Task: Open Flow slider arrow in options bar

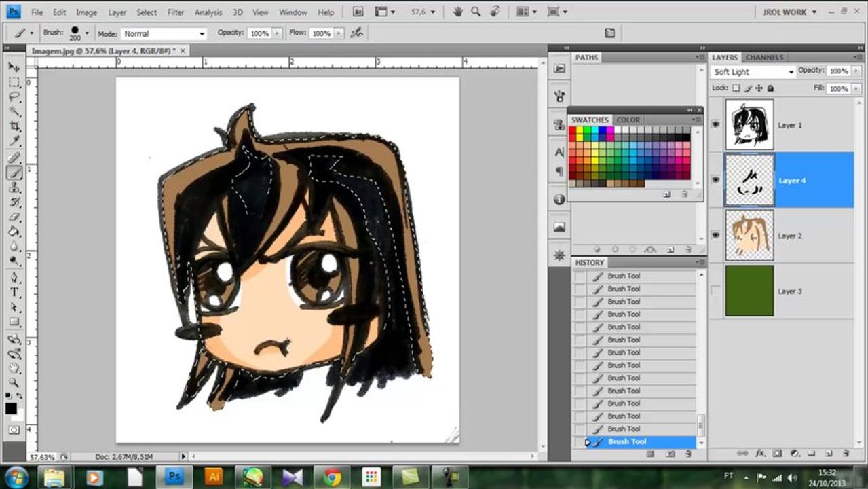Action: pos(339,33)
